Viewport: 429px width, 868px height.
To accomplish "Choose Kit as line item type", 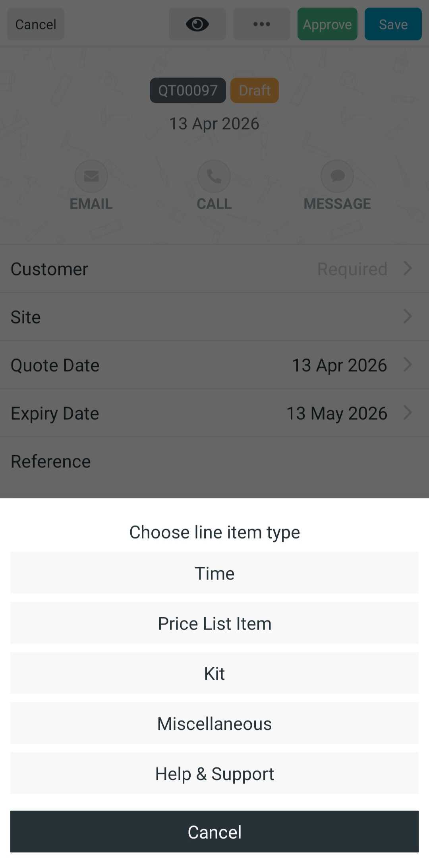I will (x=214, y=673).
